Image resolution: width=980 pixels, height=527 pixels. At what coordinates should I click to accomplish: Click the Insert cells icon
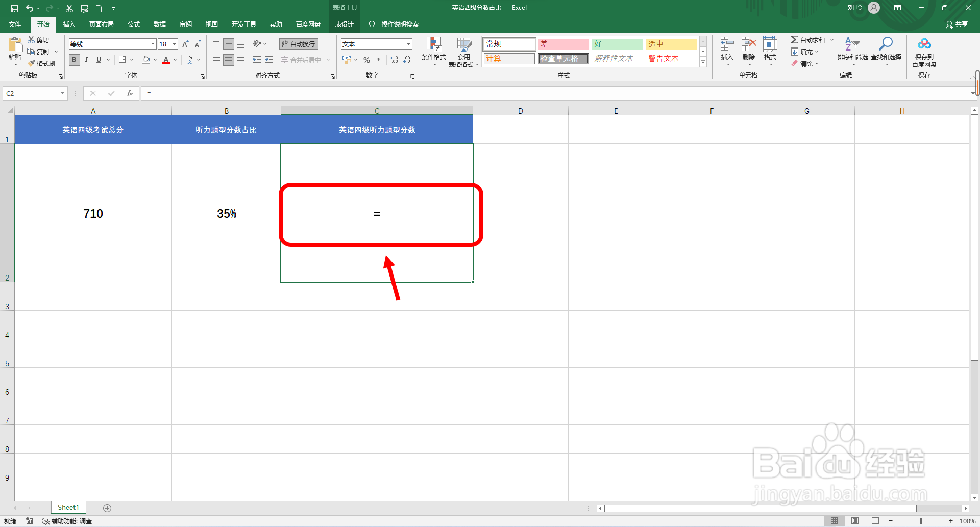(x=727, y=44)
